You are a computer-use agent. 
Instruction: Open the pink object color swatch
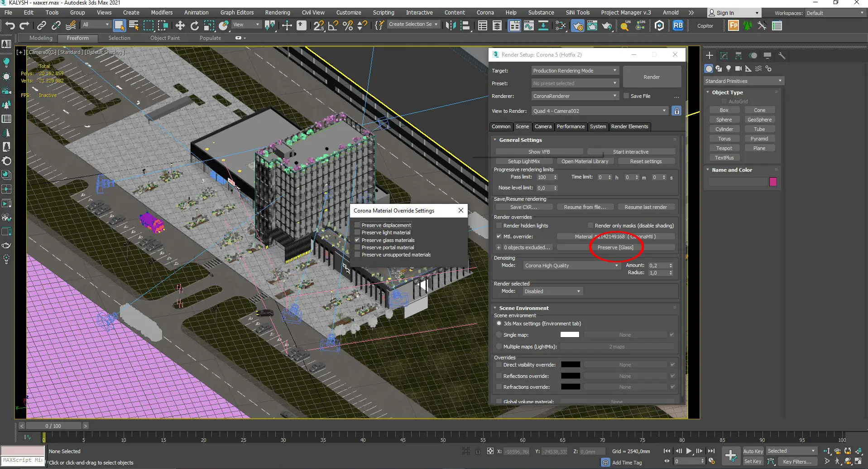[772, 182]
